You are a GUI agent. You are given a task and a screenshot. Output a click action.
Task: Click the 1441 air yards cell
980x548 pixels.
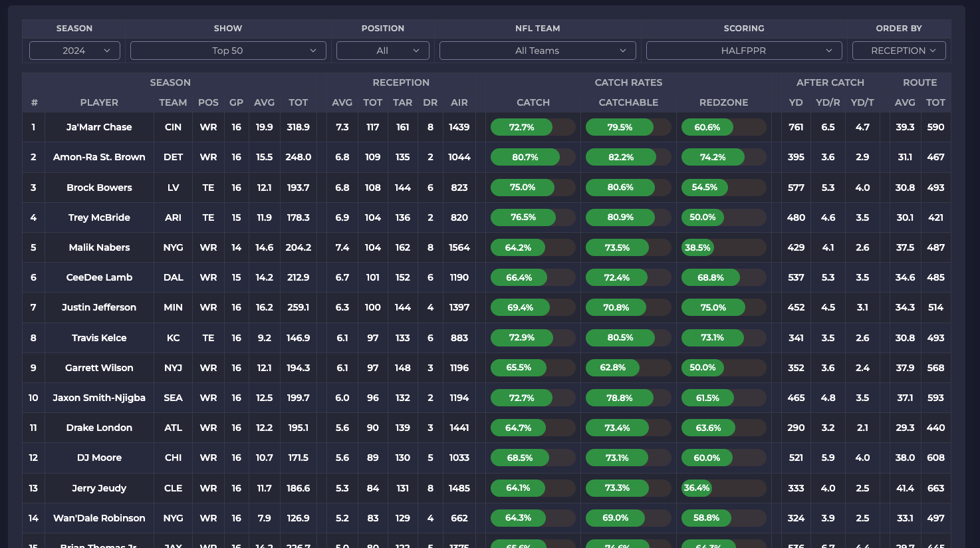459,428
